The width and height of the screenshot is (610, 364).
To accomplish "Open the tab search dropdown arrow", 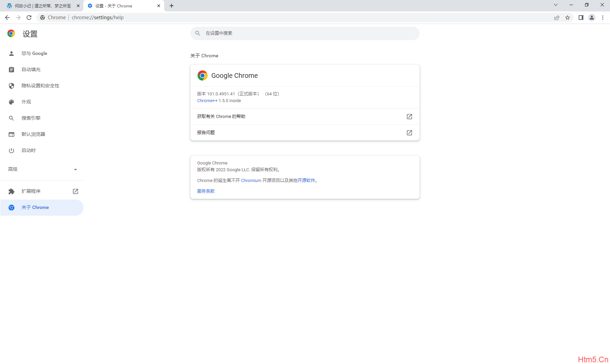I will pyautogui.click(x=556, y=5).
